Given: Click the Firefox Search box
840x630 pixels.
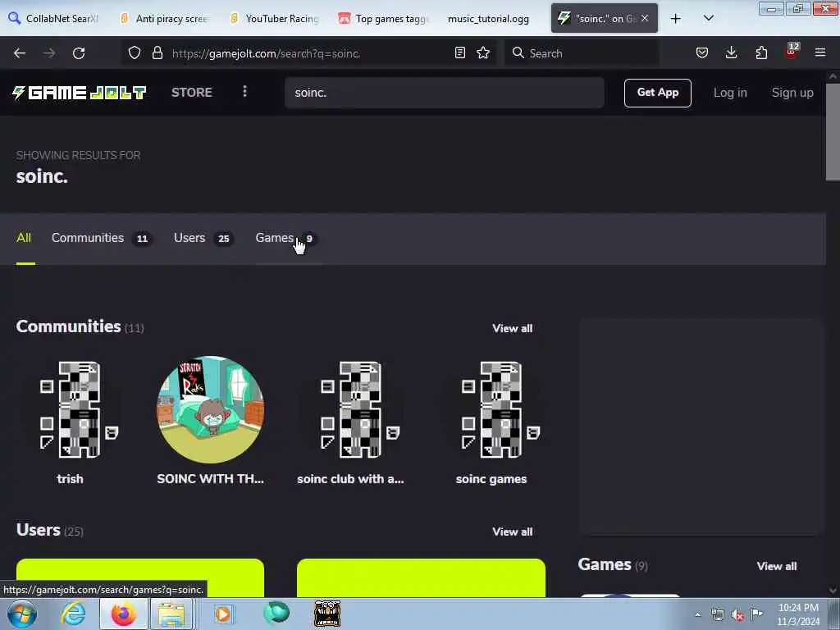Looking at the screenshot, I should tap(582, 53).
